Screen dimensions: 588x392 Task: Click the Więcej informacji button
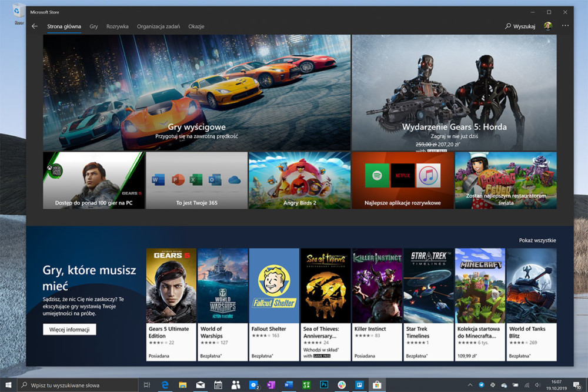[x=69, y=330]
